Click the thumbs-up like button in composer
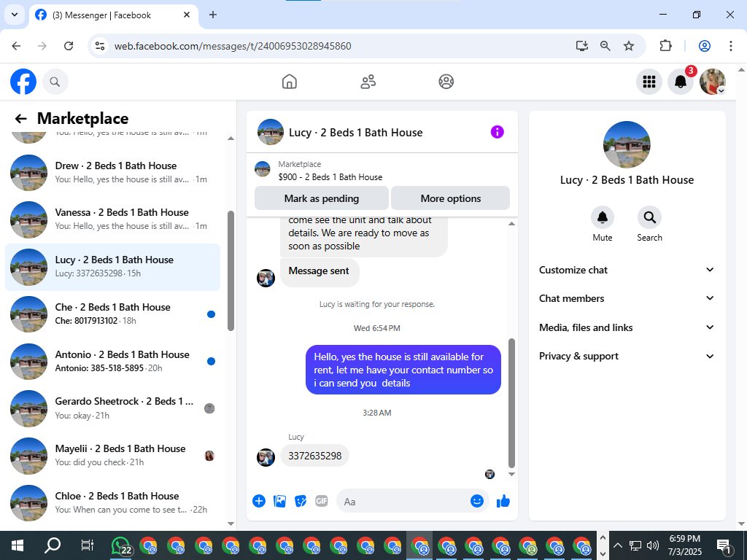The height and width of the screenshot is (560, 747). click(x=503, y=501)
